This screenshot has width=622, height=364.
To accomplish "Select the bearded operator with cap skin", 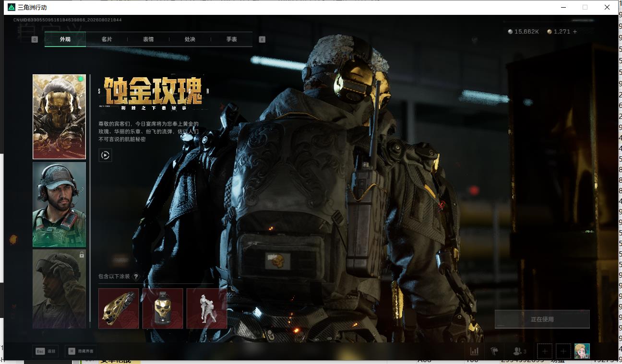I will 59,205.
